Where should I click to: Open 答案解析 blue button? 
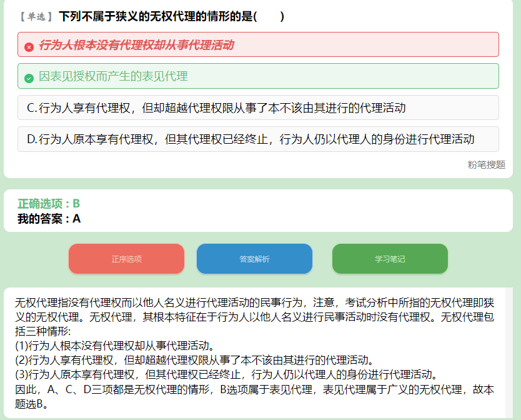pos(254,259)
